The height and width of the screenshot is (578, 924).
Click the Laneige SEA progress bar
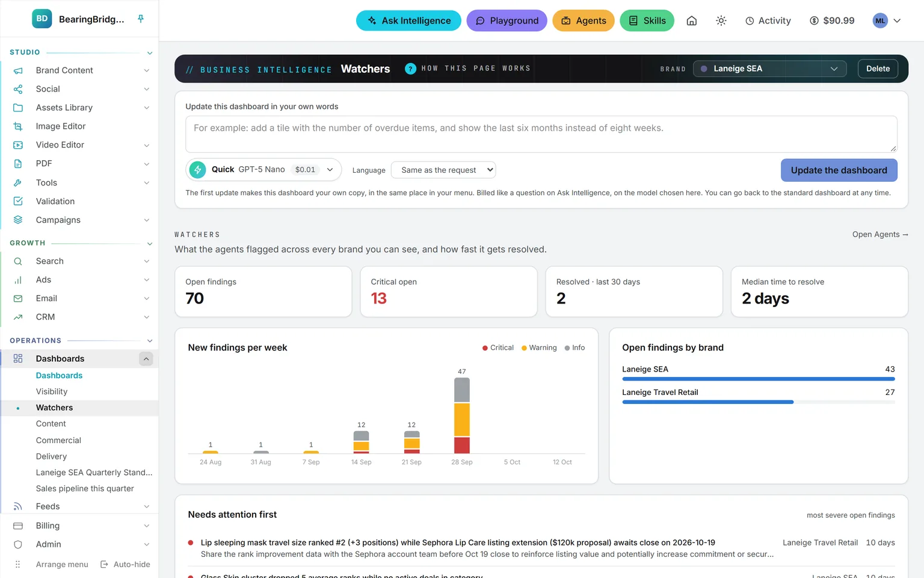click(x=759, y=379)
